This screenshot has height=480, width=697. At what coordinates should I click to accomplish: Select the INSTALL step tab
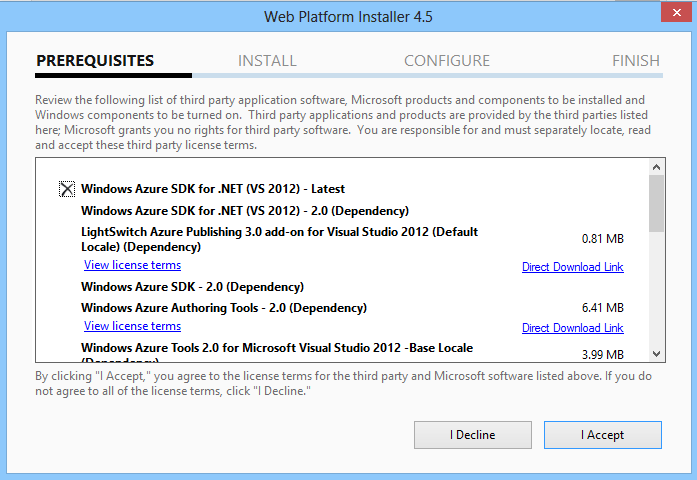[267, 60]
